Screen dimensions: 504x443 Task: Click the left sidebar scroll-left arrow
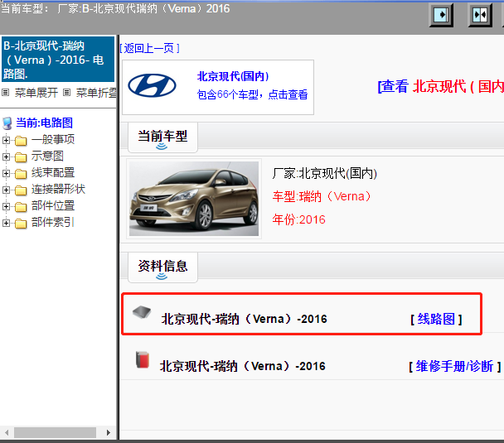pyautogui.click(x=7, y=432)
